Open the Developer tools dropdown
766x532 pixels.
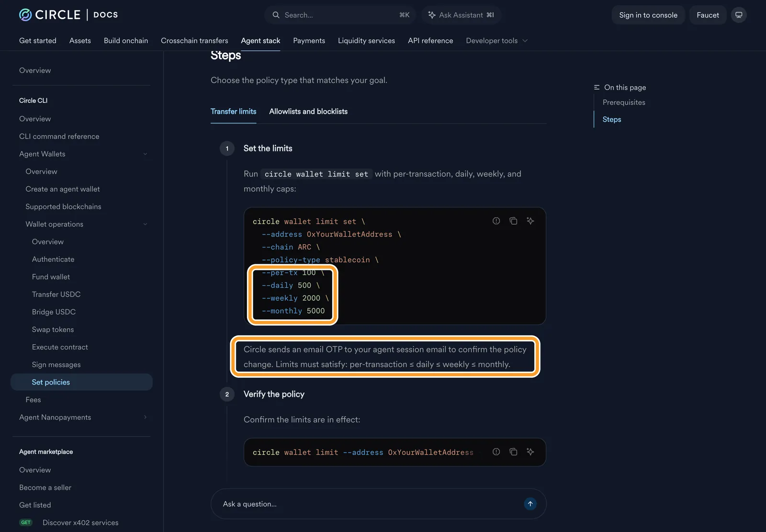[496, 41]
